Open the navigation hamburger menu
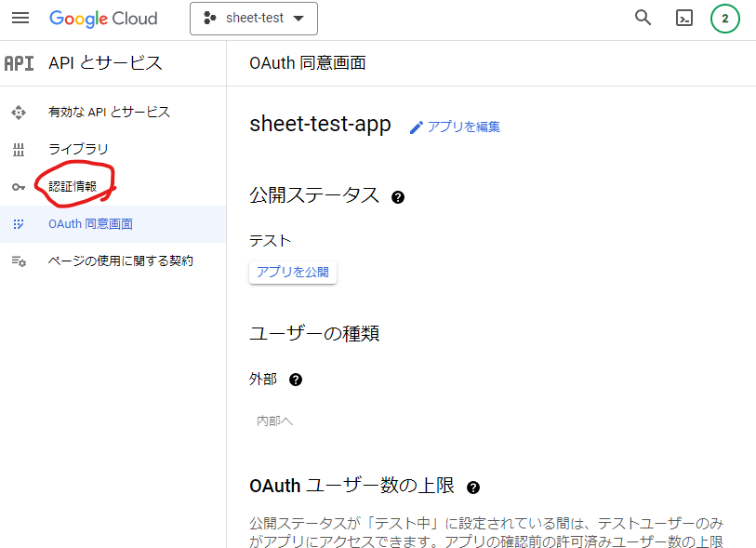Image resolution: width=756 pixels, height=548 pixels. pyautogui.click(x=20, y=18)
